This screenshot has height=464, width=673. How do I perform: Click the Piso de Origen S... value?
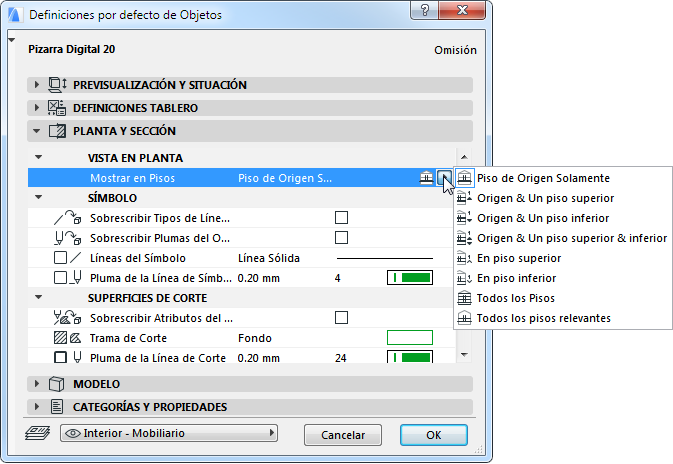[285, 178]
